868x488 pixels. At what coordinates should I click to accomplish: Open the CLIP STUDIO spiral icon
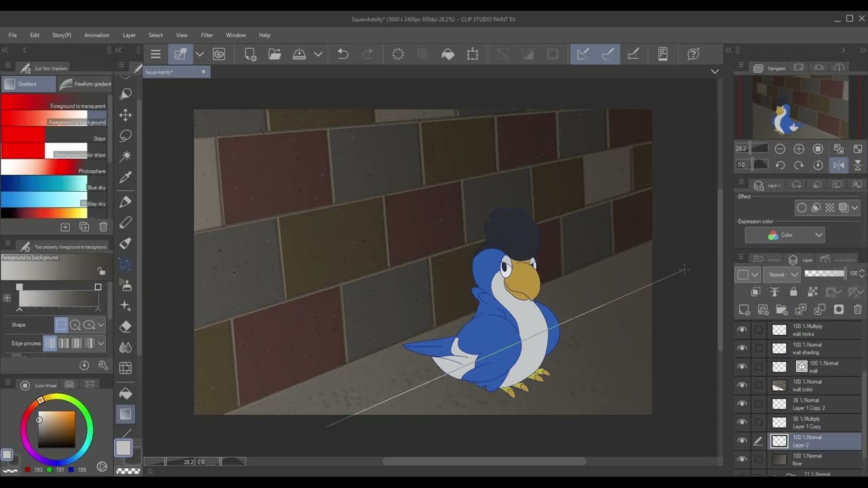pos(218,54)
